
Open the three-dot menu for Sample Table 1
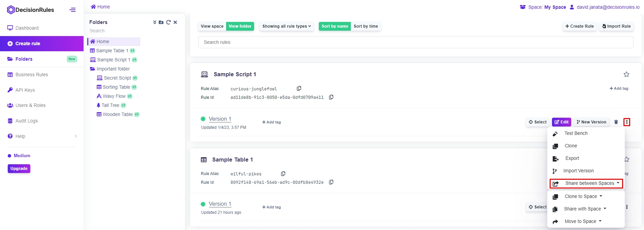point(627,207)
